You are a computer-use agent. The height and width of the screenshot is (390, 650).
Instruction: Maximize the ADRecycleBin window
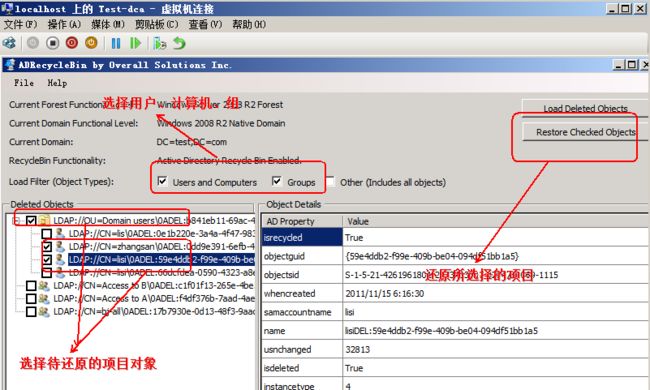[632, 65]
